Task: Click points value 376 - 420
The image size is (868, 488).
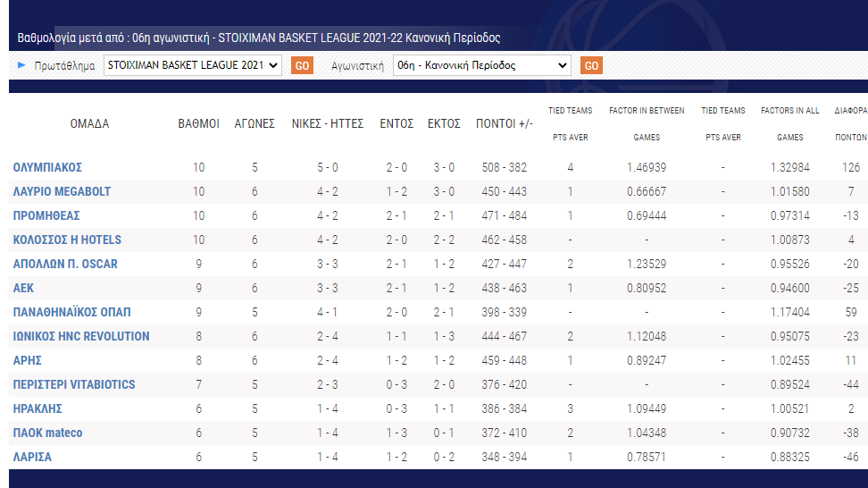Action: [x=505, y=384]
